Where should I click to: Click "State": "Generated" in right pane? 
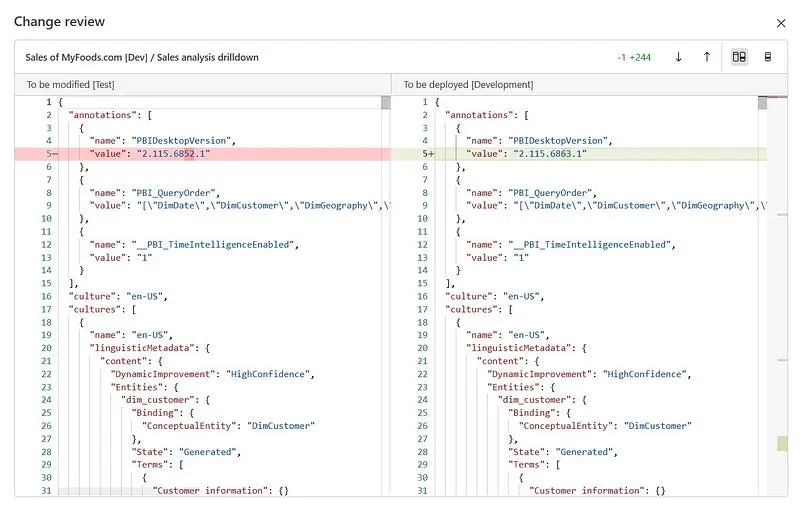tap(563, 452)
